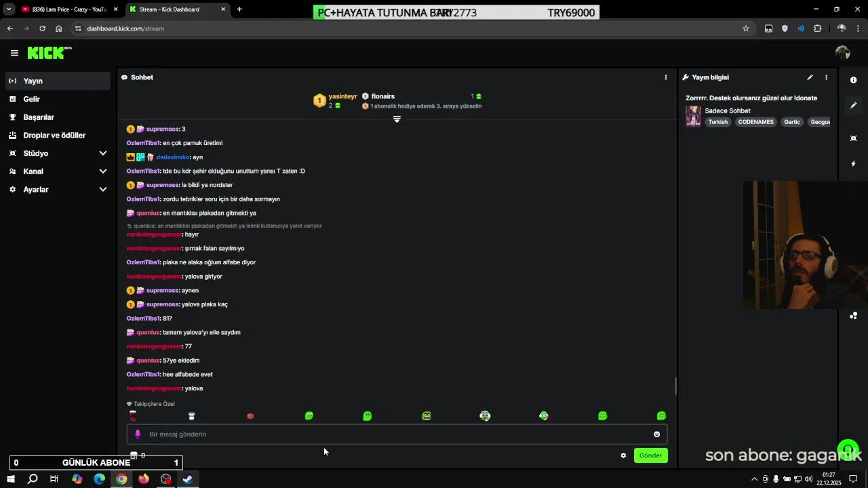Select the edit pencil in right rail
Image resolution: width=868 pixels, height=488 pixels.
pyautogui.click(x=854, y=105)
